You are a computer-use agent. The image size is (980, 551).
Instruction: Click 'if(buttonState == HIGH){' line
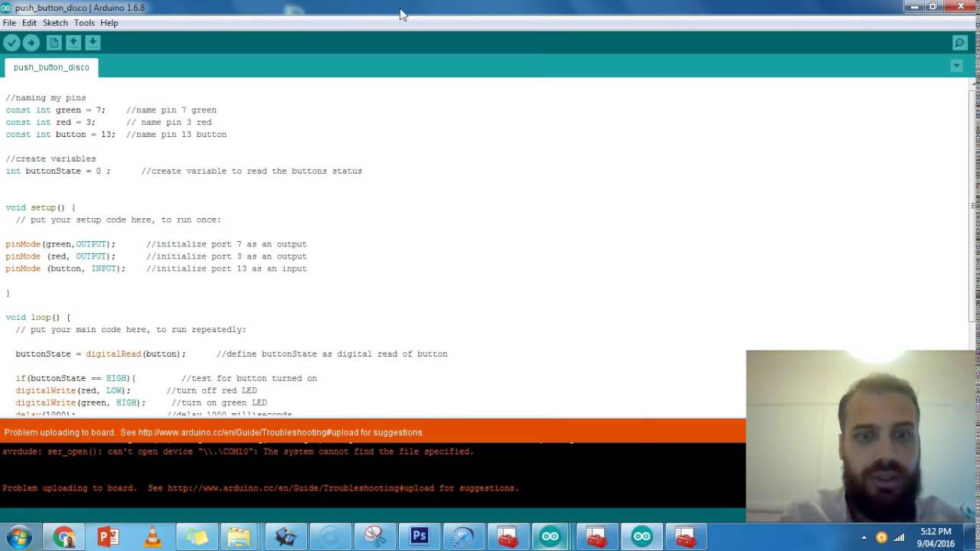(x=76, y=379)
